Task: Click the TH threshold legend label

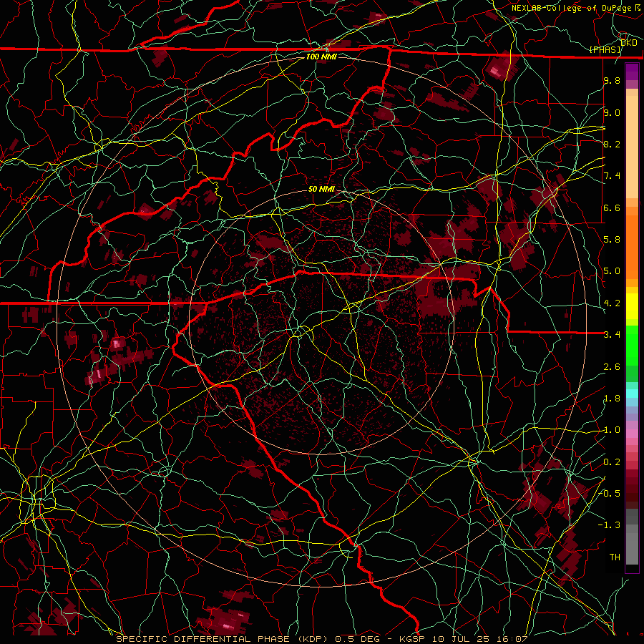Action: (x=615, y=557)
